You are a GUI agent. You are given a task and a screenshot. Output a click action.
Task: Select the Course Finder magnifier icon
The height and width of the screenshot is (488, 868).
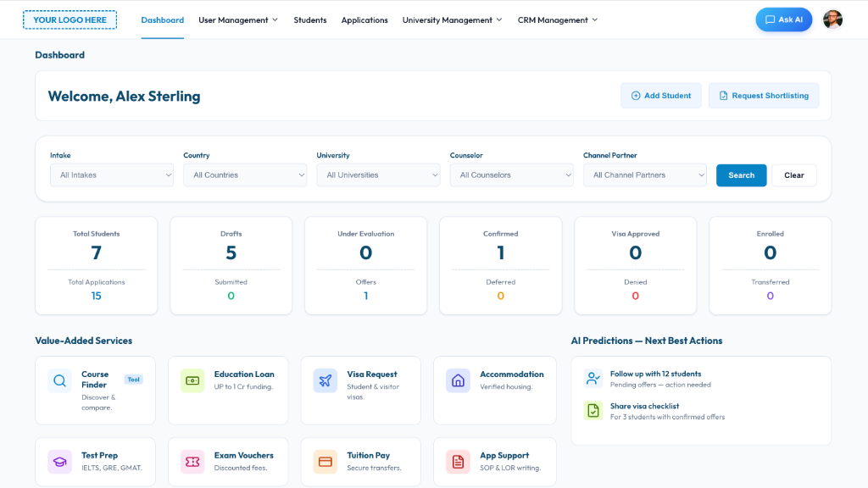click(x=59, y=381)
